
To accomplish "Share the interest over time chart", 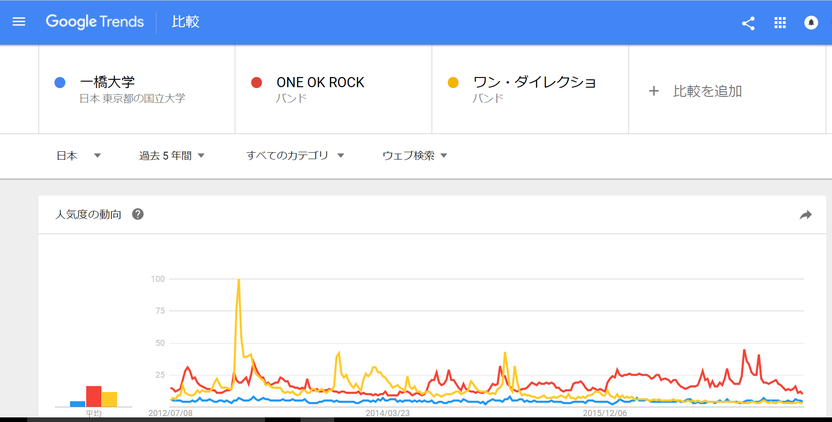I will click(805, 214).
